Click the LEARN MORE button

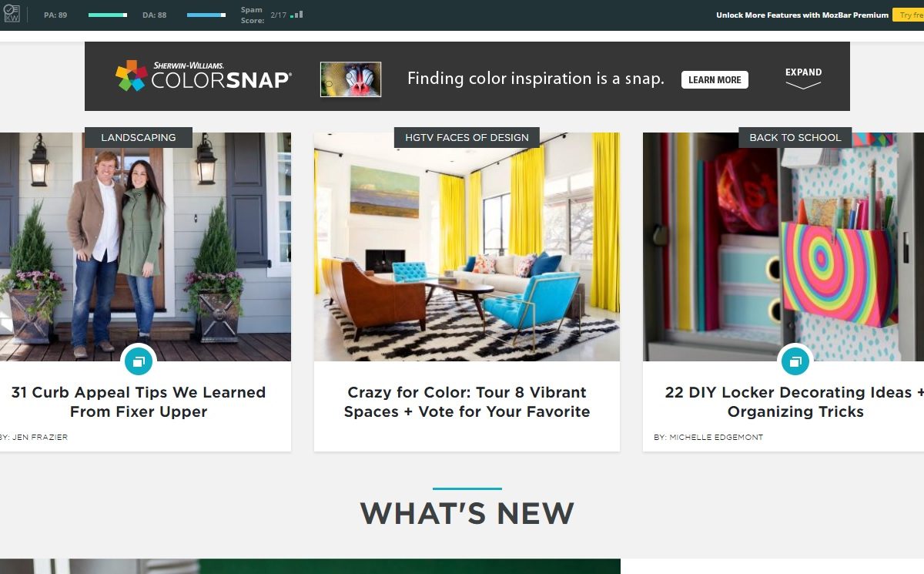[x=715, y=79]
